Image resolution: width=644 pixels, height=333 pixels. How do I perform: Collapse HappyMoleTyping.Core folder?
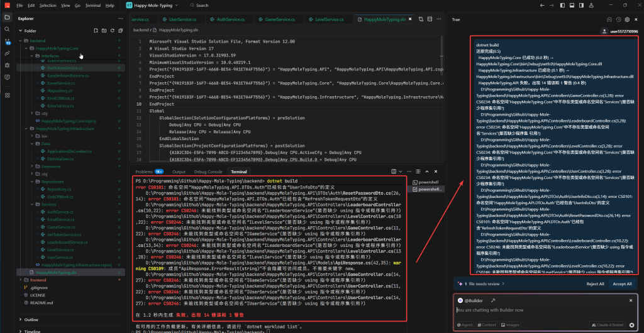[x=26, y=48]
